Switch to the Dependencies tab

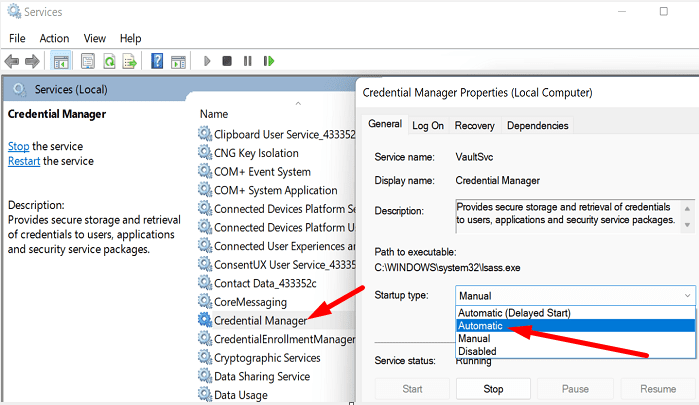coord(538,126)
